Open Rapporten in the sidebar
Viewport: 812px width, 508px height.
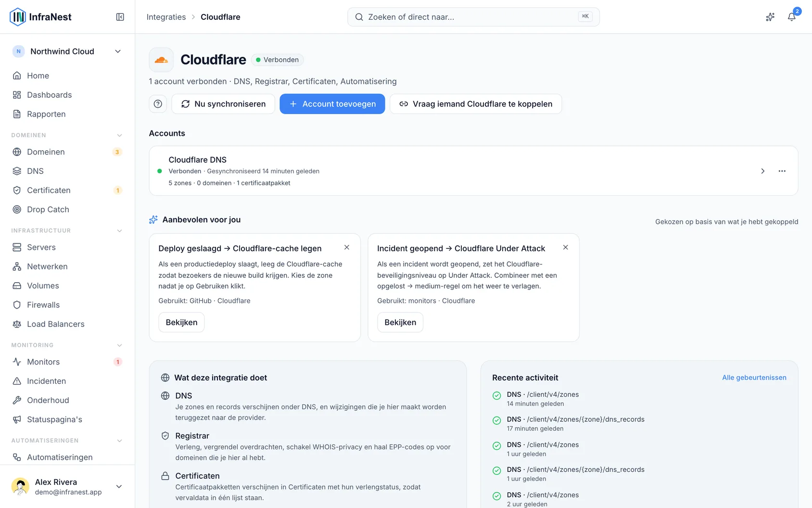(67, 114)
